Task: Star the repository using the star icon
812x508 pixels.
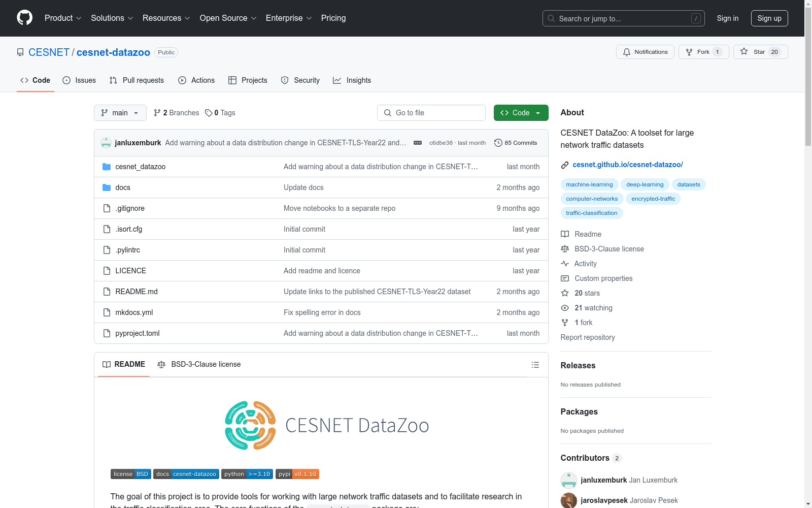Action: pyautogui.click(x=744, y=51)
